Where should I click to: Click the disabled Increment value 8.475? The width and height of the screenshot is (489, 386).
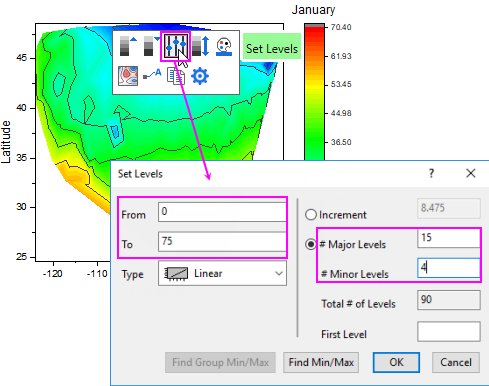[x=449, y=208]
